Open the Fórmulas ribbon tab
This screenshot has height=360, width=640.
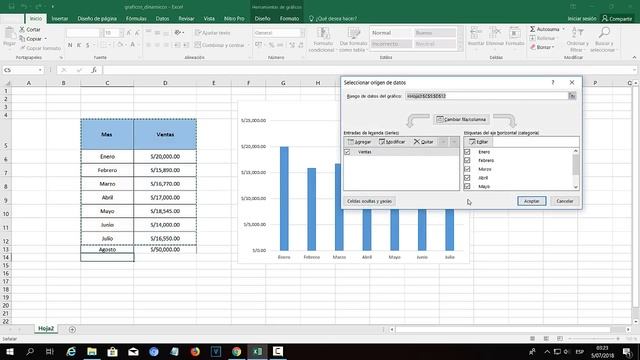click(x=136, y=18)
